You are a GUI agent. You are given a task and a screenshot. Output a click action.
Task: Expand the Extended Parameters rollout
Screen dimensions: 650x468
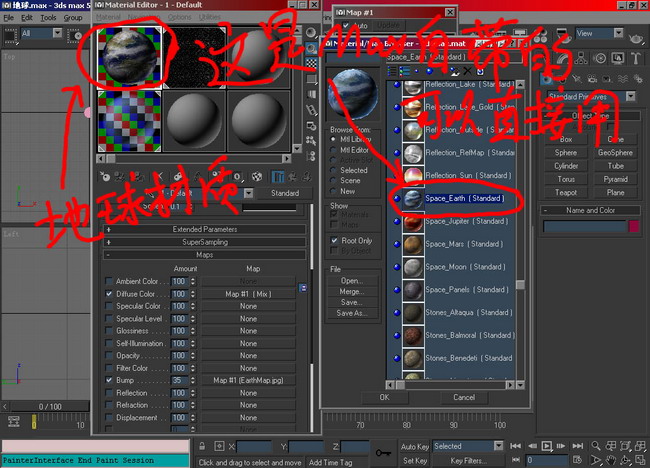(204, 229)
